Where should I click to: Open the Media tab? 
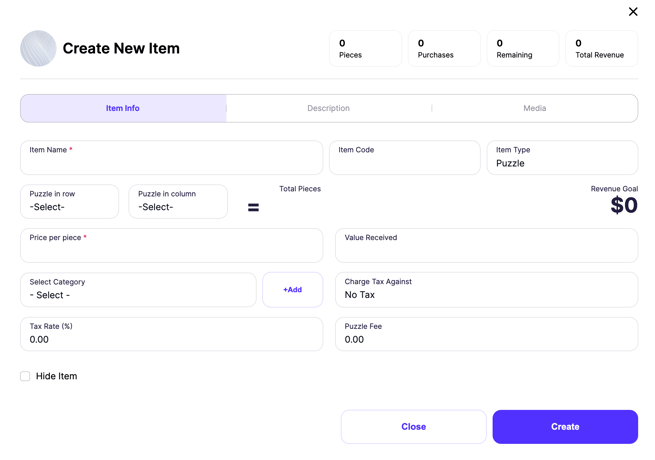(535, 108)
